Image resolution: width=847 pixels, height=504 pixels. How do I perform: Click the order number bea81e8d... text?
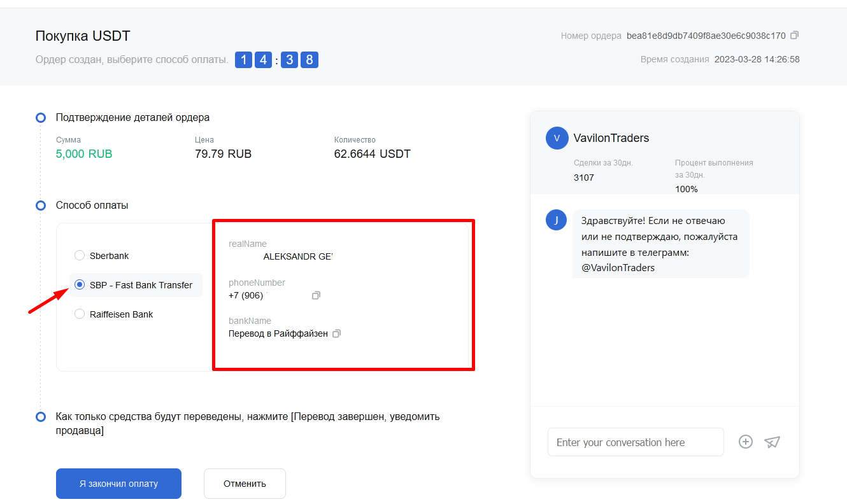tap(706, 36)
